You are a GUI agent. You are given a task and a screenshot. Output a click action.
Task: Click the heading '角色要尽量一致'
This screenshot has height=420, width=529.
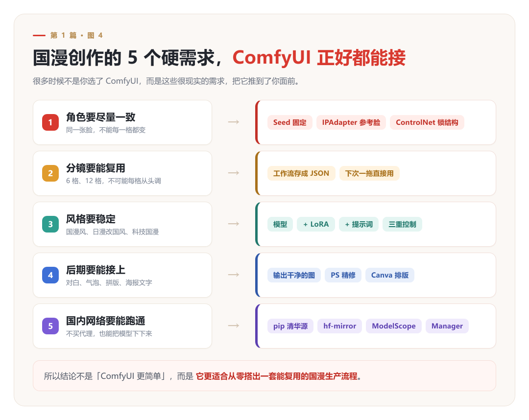click(x=100, y=117)
